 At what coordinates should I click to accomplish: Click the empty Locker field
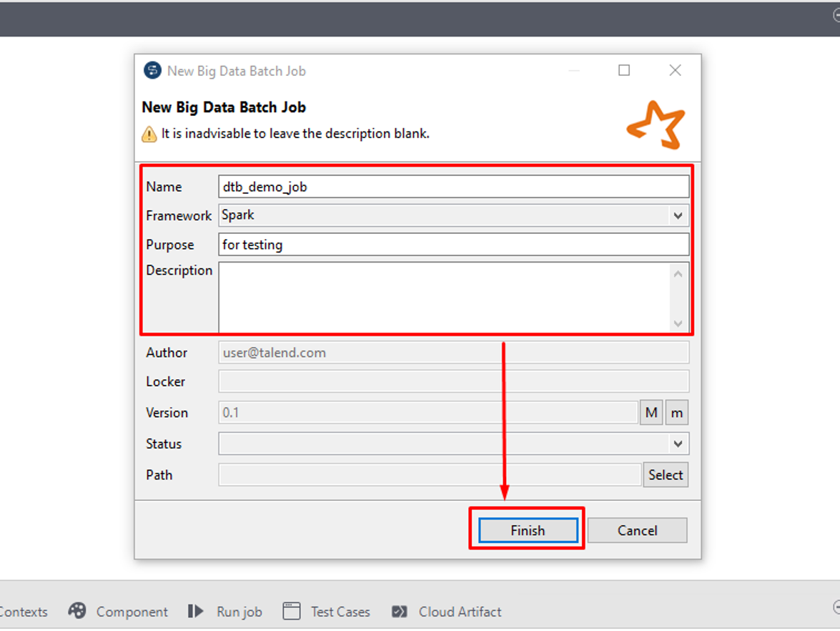coord(453,382)
